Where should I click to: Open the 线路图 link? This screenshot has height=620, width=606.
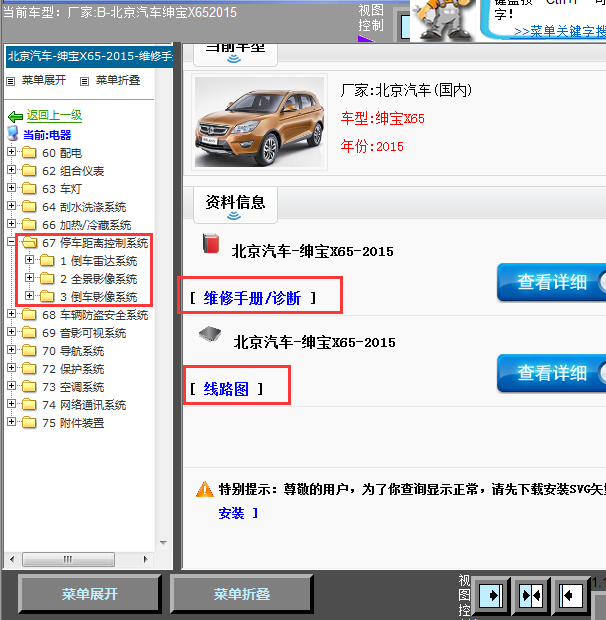(x=226, y=389)
